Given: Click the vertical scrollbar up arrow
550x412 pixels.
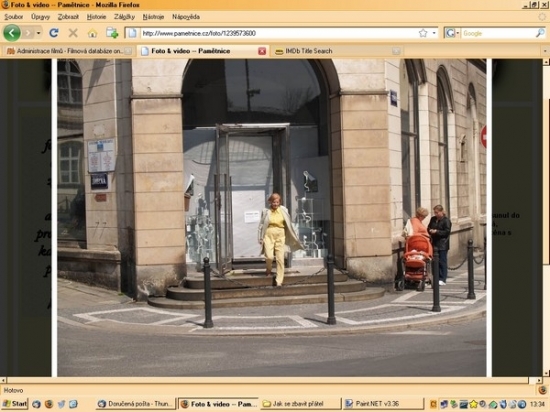Looking at the screenshot, I should tap(546, 62).
